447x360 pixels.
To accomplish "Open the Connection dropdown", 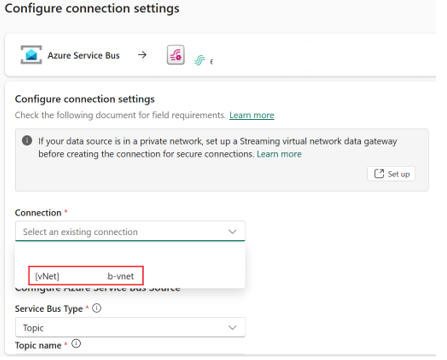I will (130, 231).
